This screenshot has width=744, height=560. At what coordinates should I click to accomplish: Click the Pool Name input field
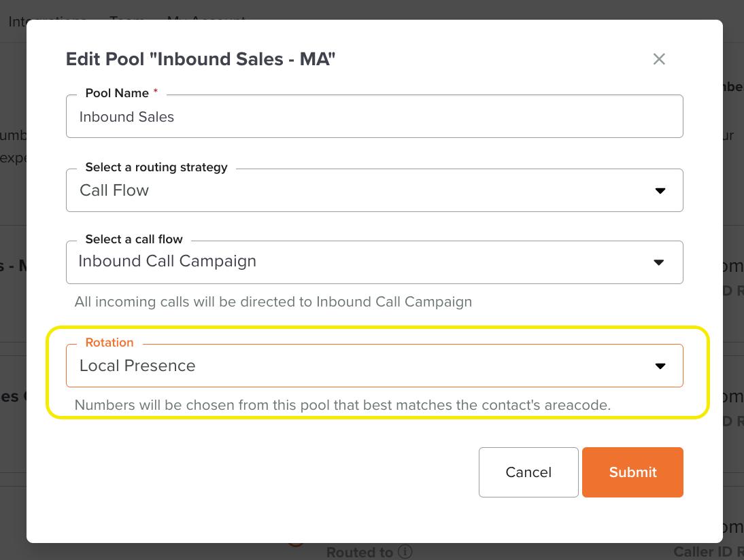click(x=374, y=117)
